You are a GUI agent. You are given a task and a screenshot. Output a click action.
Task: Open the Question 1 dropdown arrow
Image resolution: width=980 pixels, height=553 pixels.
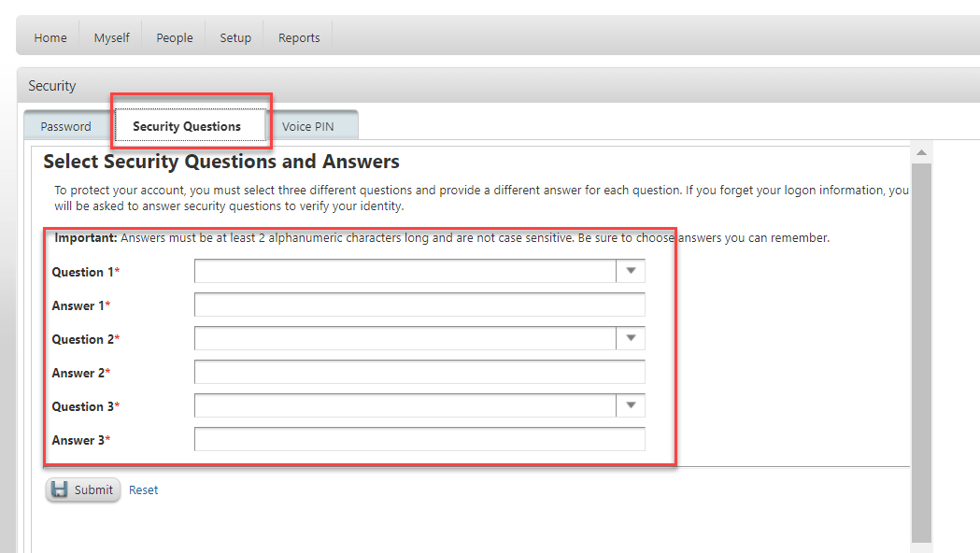[631, 271]
